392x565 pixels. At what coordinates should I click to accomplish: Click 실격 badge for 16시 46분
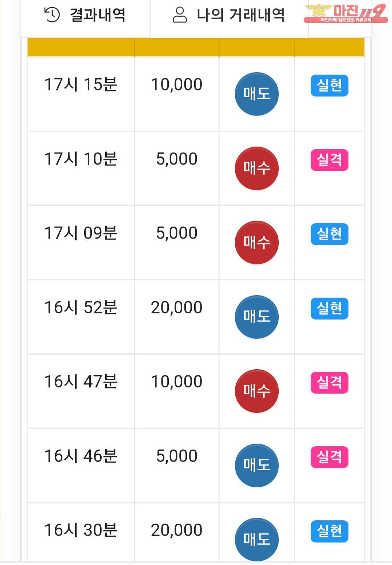(x=329, y=457)
